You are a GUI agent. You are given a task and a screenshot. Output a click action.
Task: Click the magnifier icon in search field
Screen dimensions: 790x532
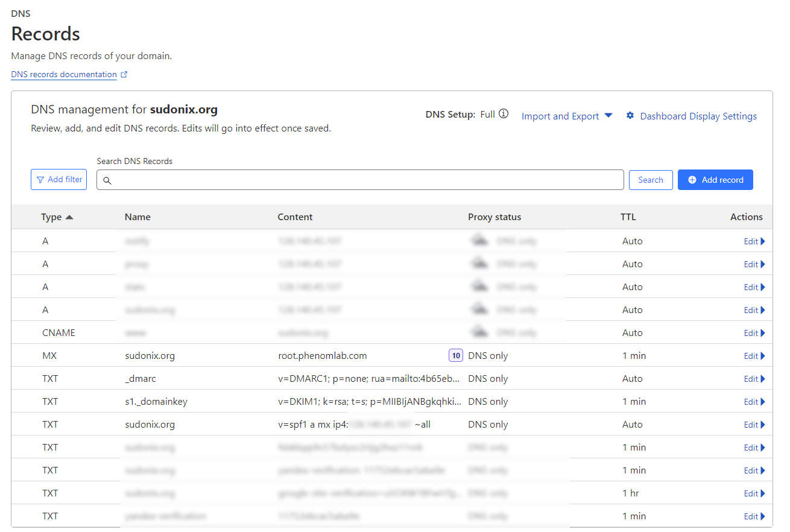(x=107, y=180)
